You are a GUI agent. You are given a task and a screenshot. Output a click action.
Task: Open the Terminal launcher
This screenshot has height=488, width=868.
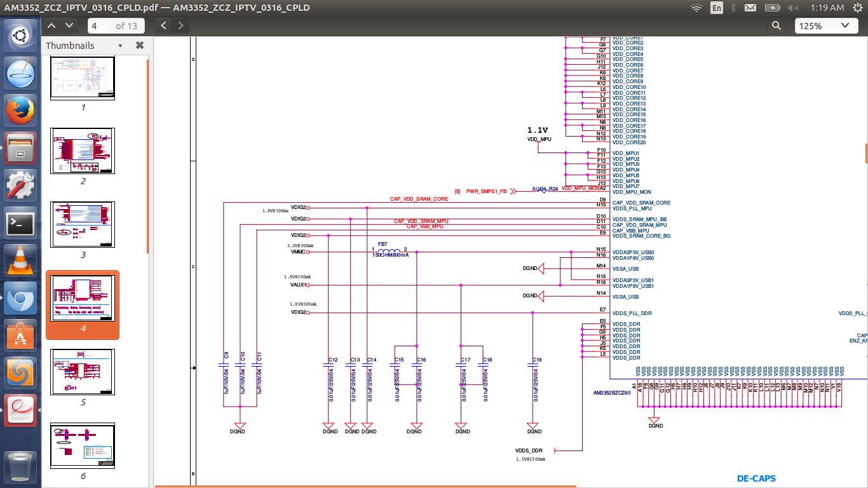click(20, 223)
